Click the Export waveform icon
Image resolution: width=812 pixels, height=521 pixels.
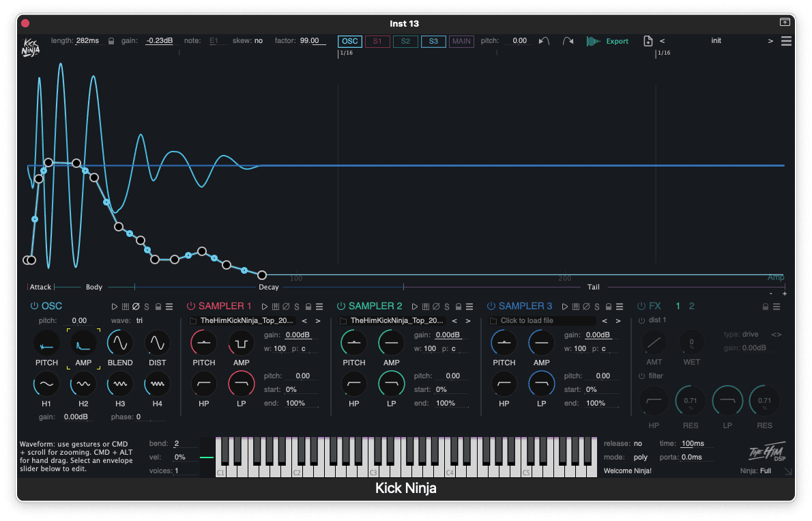593,41
